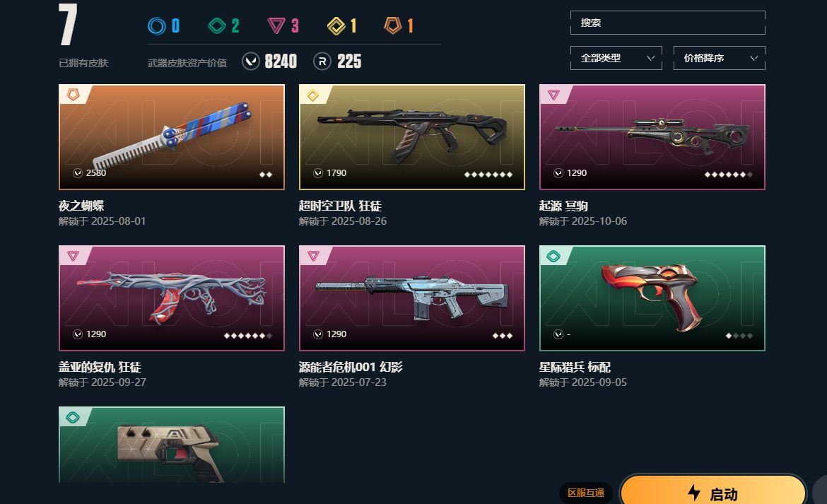This screenshot has height=504, width=827.
Task: Open the 超时空卫队 狂徒 skin card
Action: (x=412, y=137)
